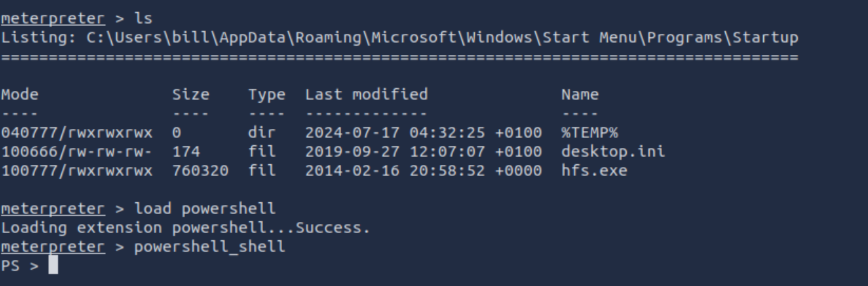Click the Type column header
The width and height of the screenshot is (868, 286).
tap(267, 94)
